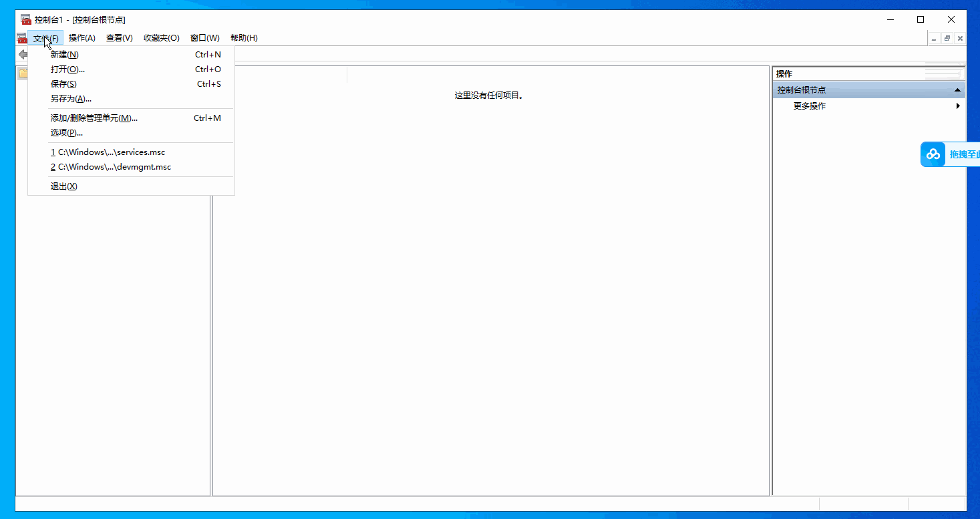Viewport: 980px width, 519px height.
Task: Choose 新建(N) from the file menu
Action: point(131,55)
